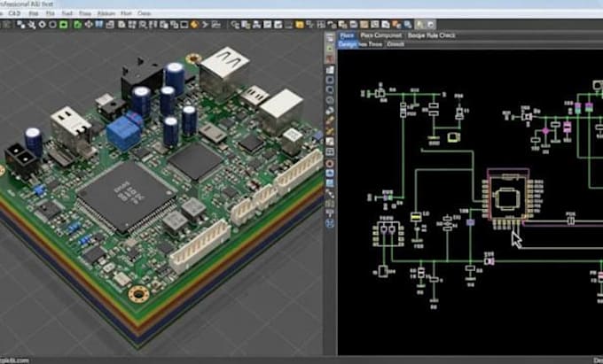
Task: Click the red ring icon in vertical toolbar
Action: click(x=330, y=164)
